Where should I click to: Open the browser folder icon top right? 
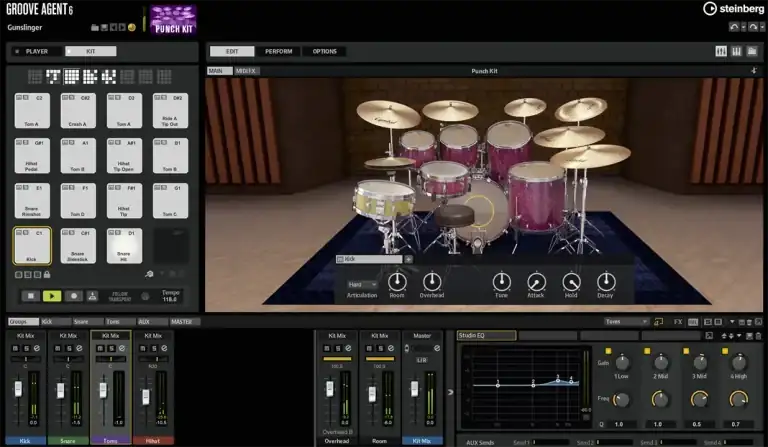click(752, 51)
